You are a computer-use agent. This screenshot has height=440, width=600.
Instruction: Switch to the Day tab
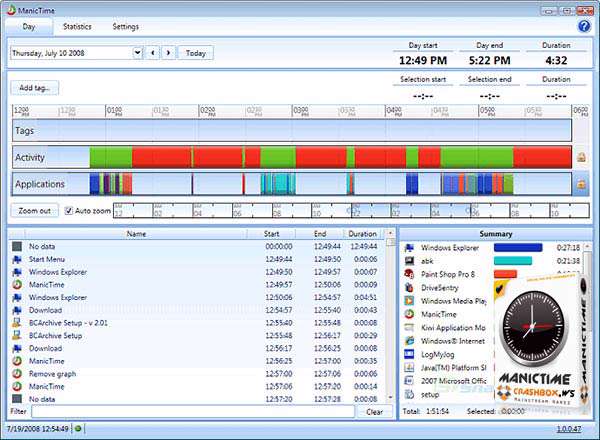click(29, 26)
